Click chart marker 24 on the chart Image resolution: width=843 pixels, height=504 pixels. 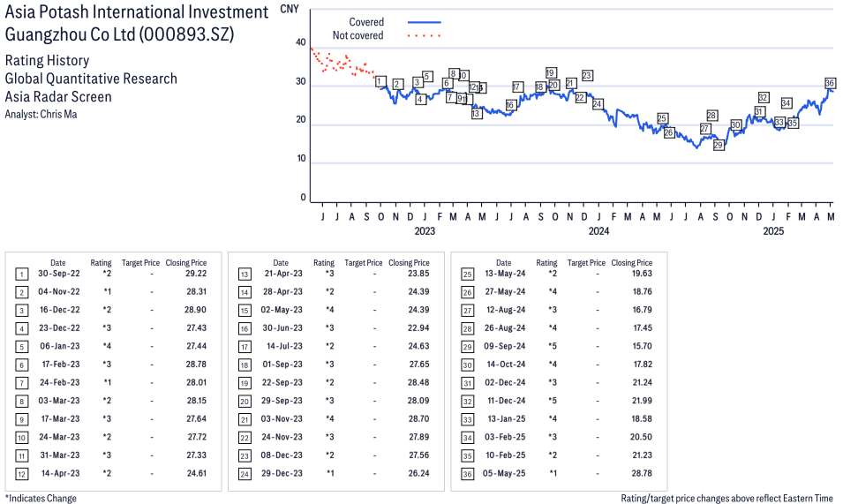tap(598, 104)
